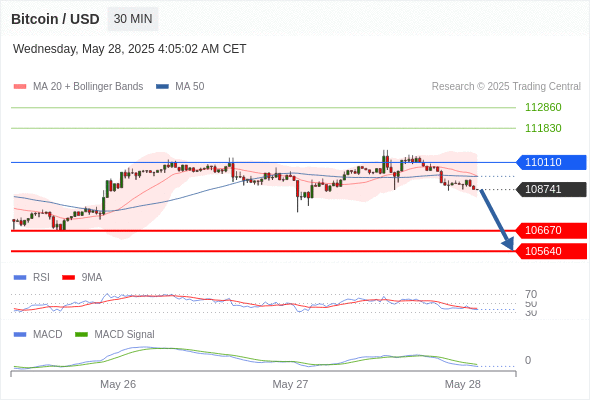Click the pink MA 20 Bollinger Bands swatch
The width and height of the screenshot is (590, 400).
[20, 87]
